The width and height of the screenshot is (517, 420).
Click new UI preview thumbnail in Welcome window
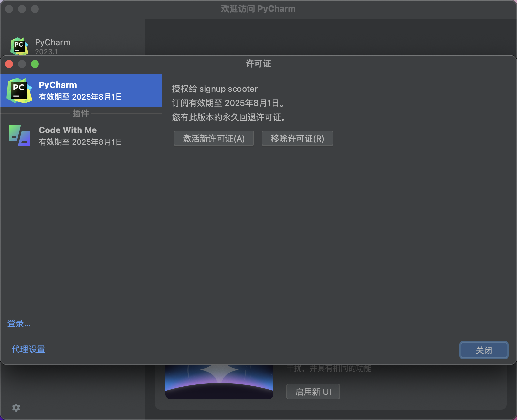(x=219, y=382)
